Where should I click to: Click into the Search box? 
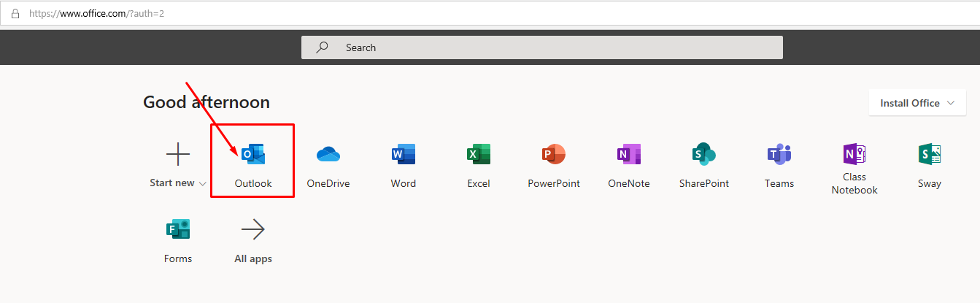tap(542, 47)
